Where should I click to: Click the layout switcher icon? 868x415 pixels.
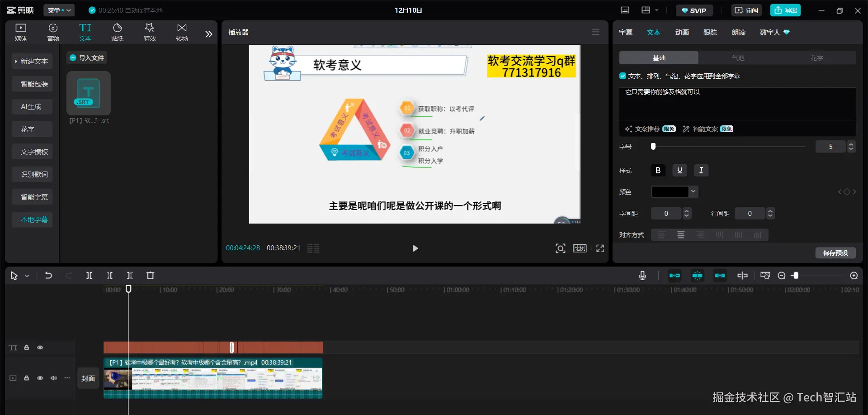(x=646, y=10)
